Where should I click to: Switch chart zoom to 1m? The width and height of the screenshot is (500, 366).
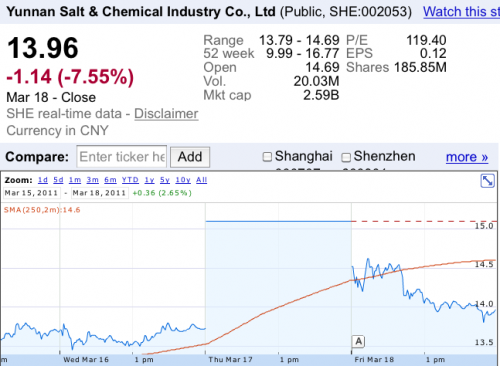75,180
